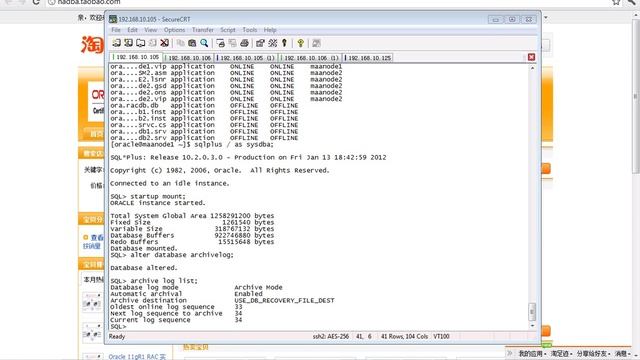
Task: Click the yellow key icon in toolbar
Action: (301, 43)
